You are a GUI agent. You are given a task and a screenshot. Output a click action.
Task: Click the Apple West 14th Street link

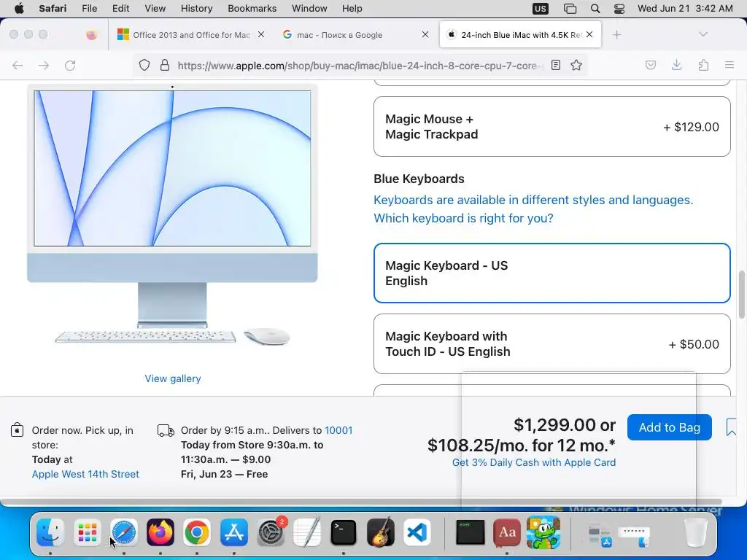86,474
